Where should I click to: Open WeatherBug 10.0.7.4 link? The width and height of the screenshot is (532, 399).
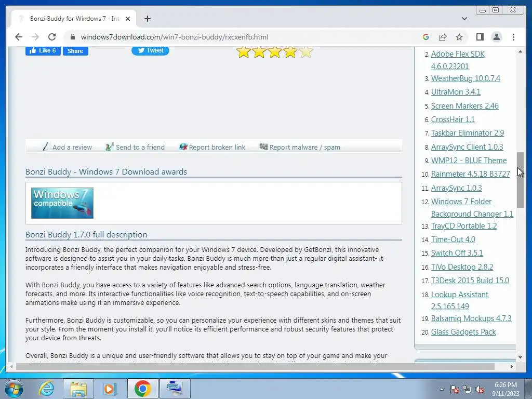[x=465, y=78]
